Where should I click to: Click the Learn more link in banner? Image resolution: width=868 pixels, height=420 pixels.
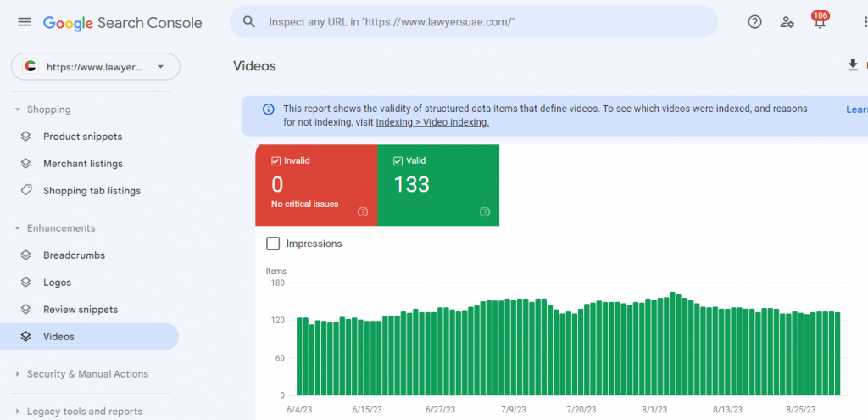pos(857,109)
